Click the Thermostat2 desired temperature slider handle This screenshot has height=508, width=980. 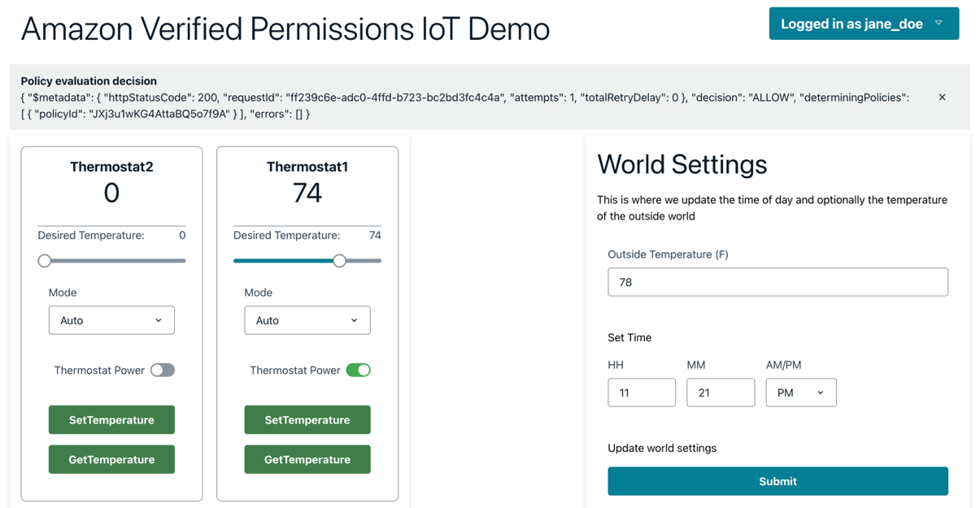pyautogui.click(x=44, y=260)
